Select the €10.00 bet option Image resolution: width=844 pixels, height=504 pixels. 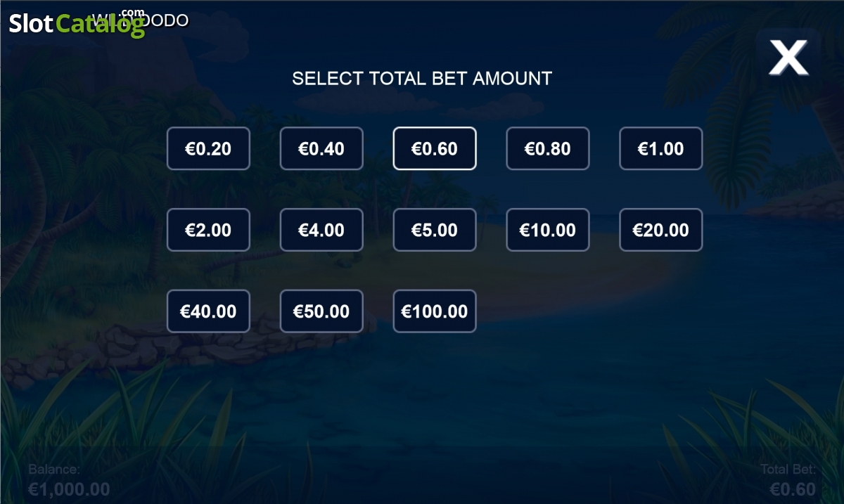[548, 230]
